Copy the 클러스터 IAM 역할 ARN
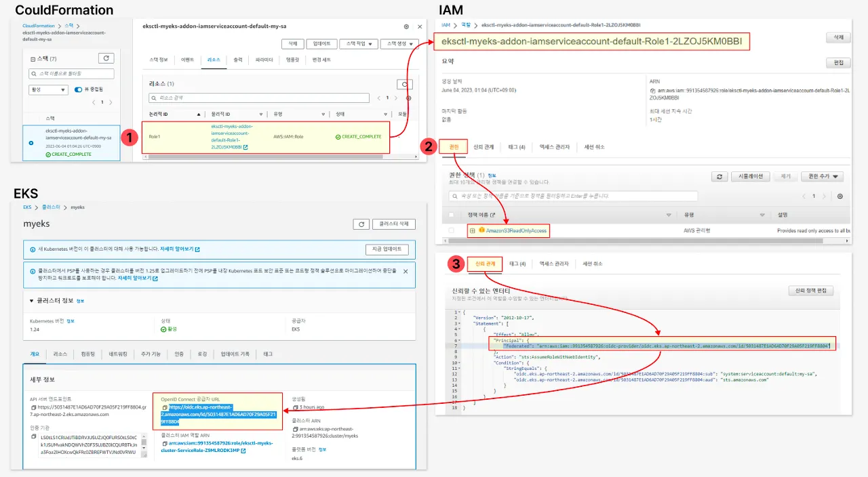This screenshot has width=868, height=477. pyautogui.click(x=164, y=443)
